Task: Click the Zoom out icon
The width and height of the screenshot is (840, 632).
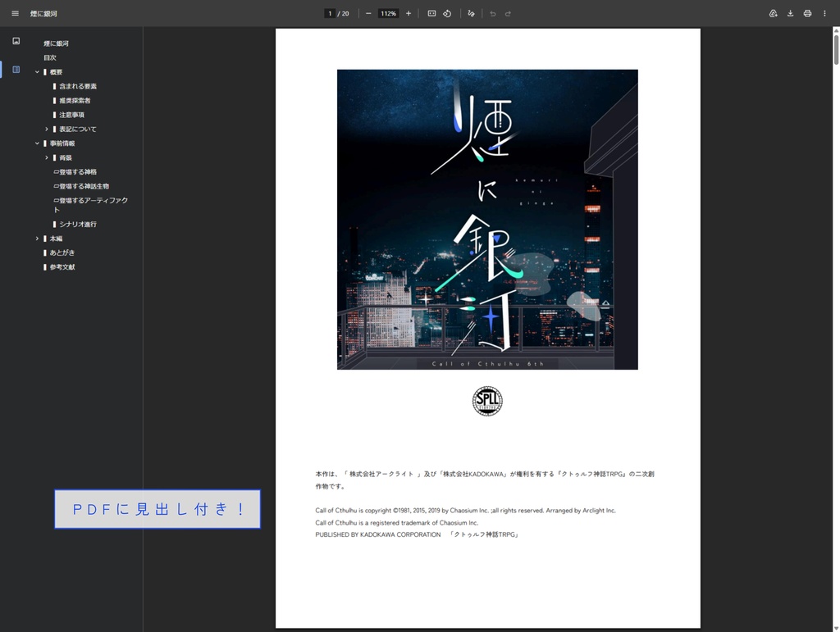Action: (x=368, y=13)
